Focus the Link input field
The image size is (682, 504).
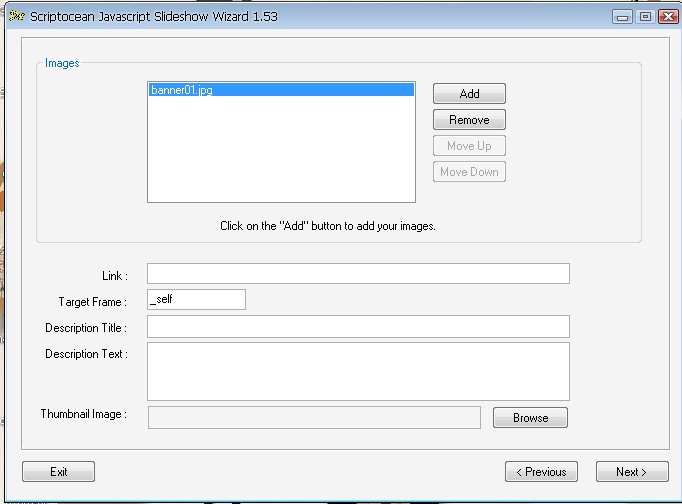coord(358,274)
